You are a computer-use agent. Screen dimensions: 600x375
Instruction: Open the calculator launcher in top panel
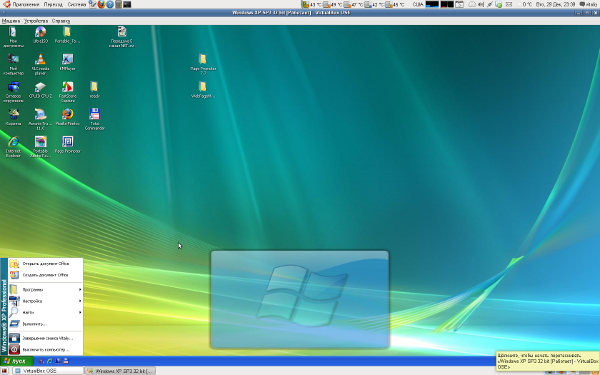pyautogui.click(x=119, y=4)
